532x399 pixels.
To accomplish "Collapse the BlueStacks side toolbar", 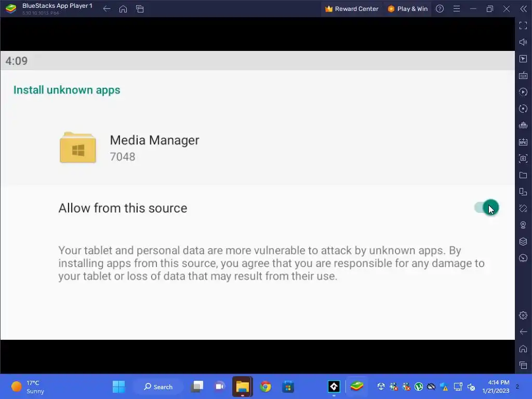I will tap(524, 9).
